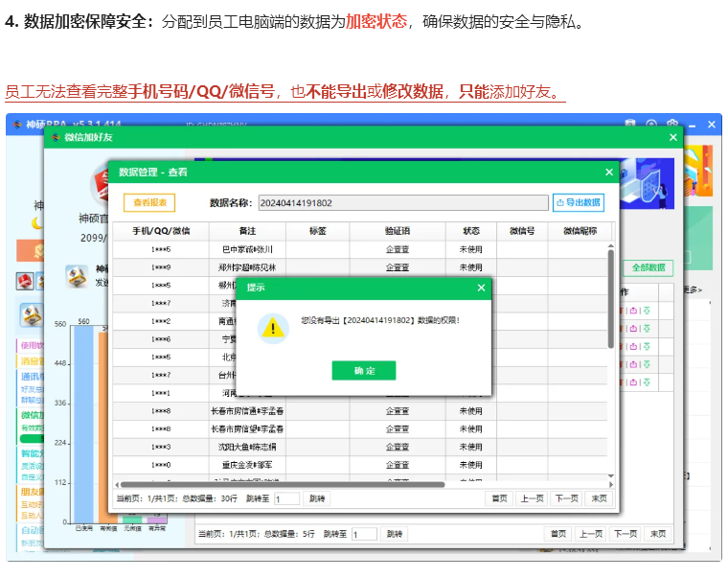Click the 标签 column header
This screenshot has height=578, width=728.
coord(318,231)
